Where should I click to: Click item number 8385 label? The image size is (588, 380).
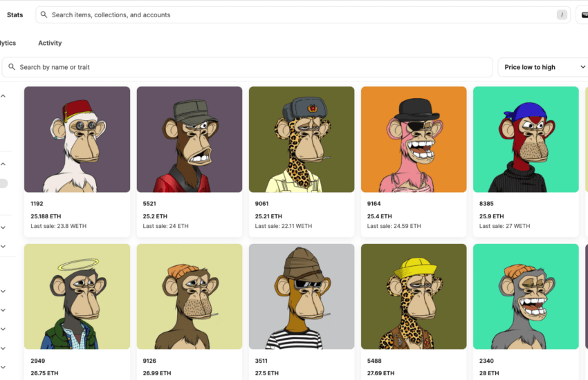486,204
